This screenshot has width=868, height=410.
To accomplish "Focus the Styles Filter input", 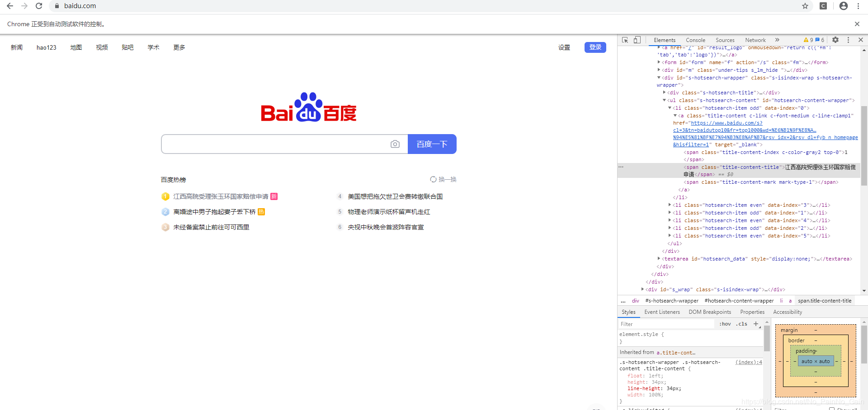I will pyautogui.click(x=666, y=324).
